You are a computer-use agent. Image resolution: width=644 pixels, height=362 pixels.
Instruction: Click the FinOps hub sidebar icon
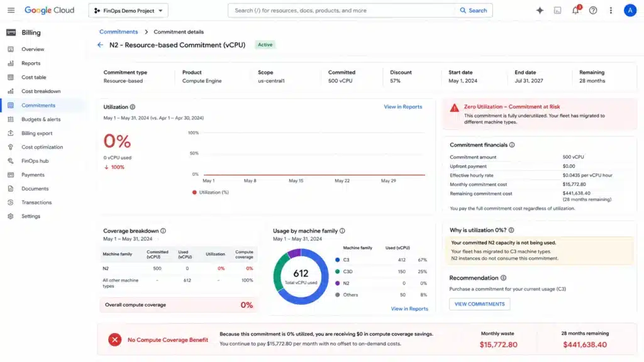[x=11, y=161]
